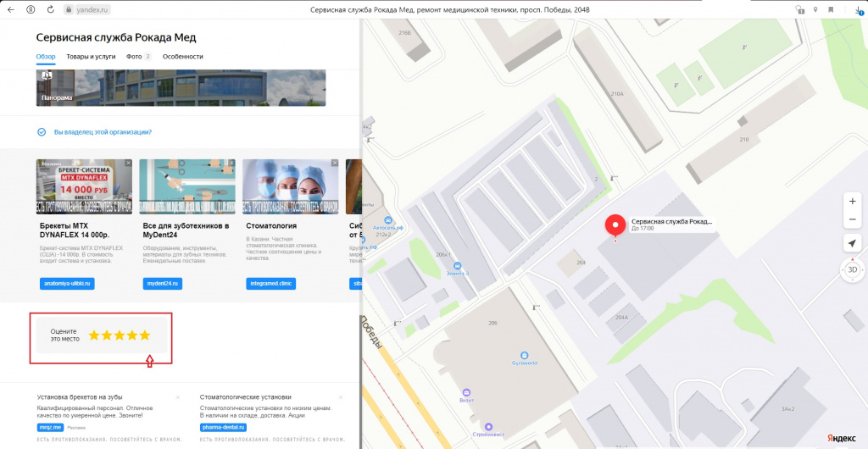Rate the place three stars
The width and height of the screenshot is (868, 449).
120,335
